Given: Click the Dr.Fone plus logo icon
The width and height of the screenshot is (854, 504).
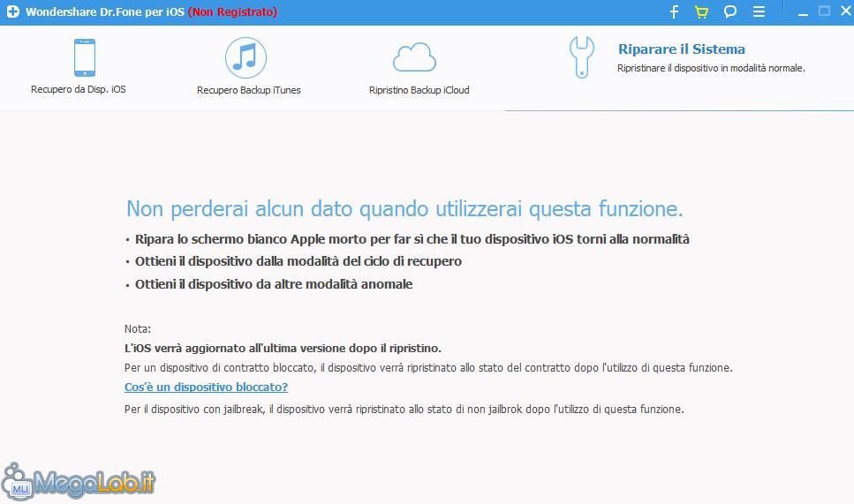Looking at the screenshot, I should point(12,11).
